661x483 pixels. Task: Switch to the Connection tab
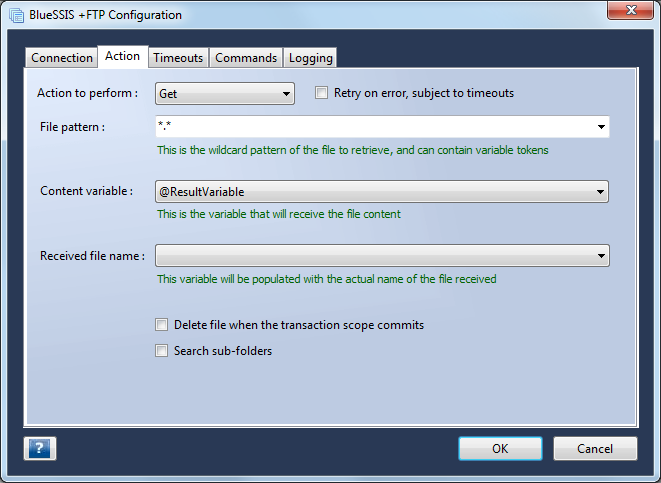(62, 58)
